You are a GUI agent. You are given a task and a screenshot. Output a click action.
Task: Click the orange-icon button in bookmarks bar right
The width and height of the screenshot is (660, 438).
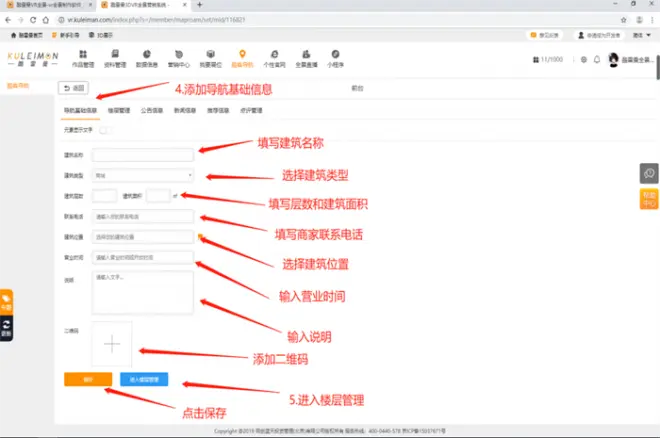pyautogui.click(x=545, y=35)
